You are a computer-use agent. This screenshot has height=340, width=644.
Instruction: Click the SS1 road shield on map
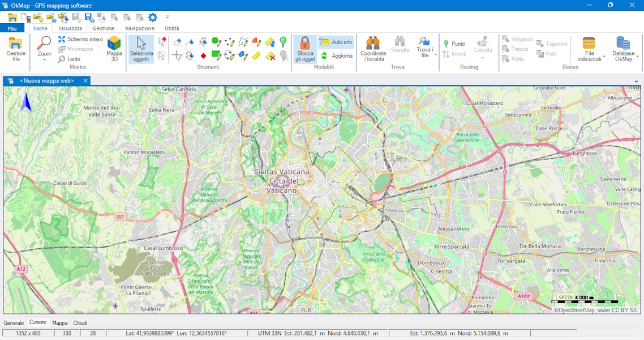[x=119, y=216]
